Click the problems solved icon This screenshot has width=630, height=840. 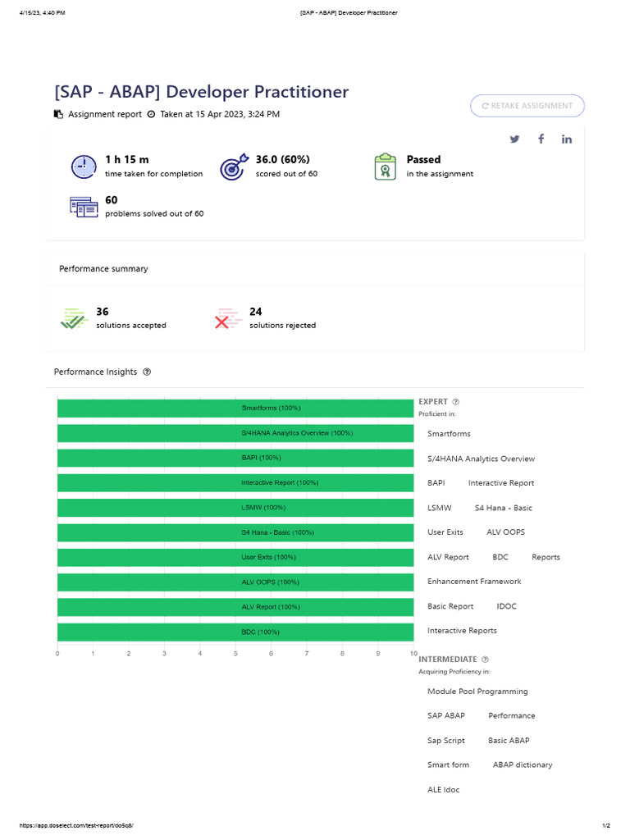coord(84,207)
